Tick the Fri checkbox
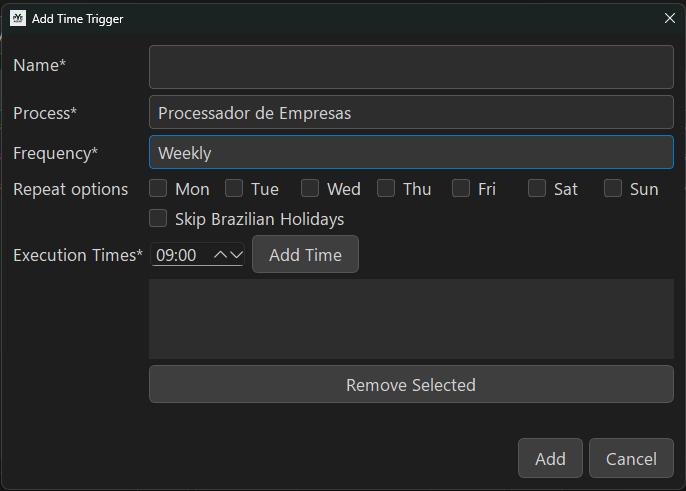The image size is (686, 491). click(x=461, y=188)
